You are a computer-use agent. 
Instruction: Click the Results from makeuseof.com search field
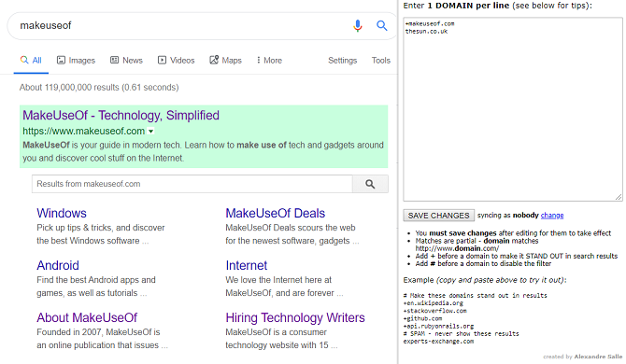pos(192,184)
